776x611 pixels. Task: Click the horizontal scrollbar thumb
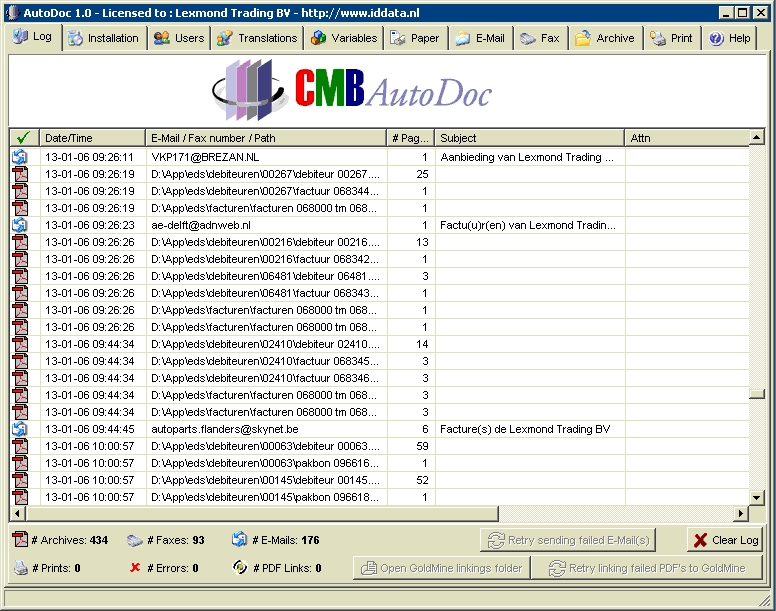(262, 514)
